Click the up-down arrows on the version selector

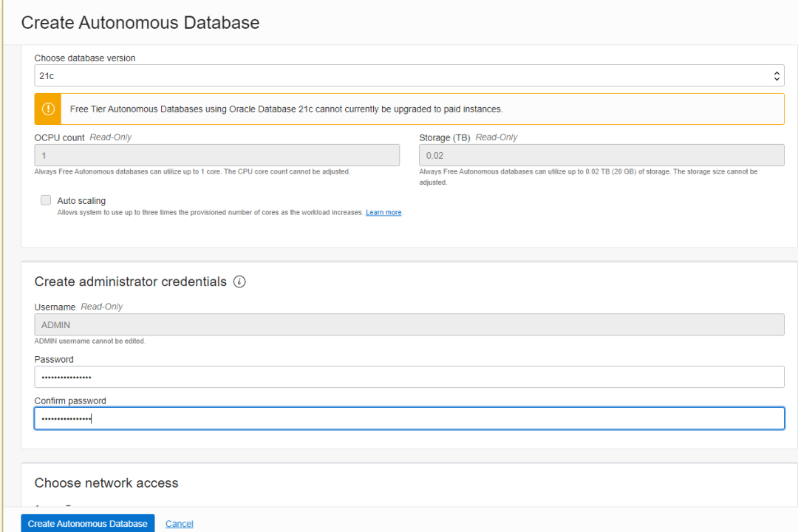click(777, 75)
